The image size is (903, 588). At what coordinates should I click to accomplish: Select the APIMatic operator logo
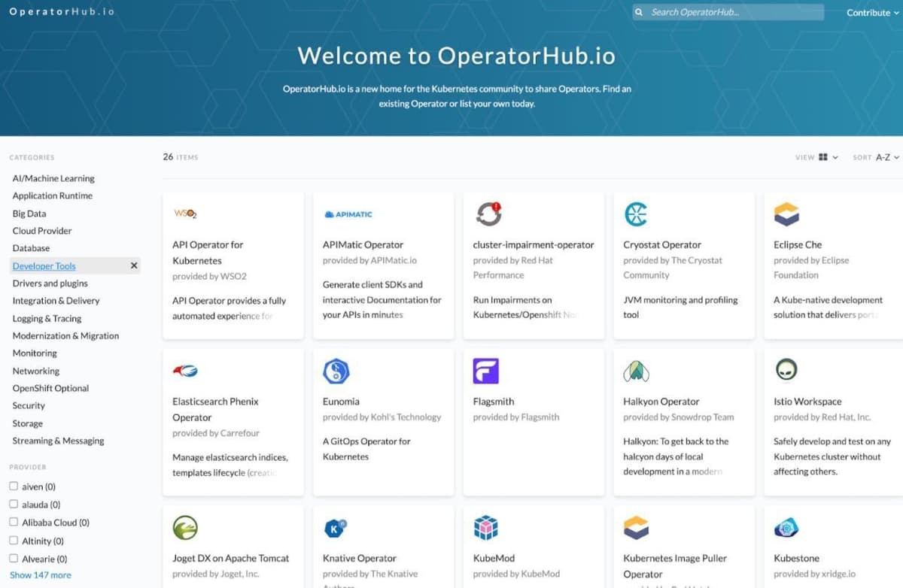pyautogui.click(x=348, y=214)
